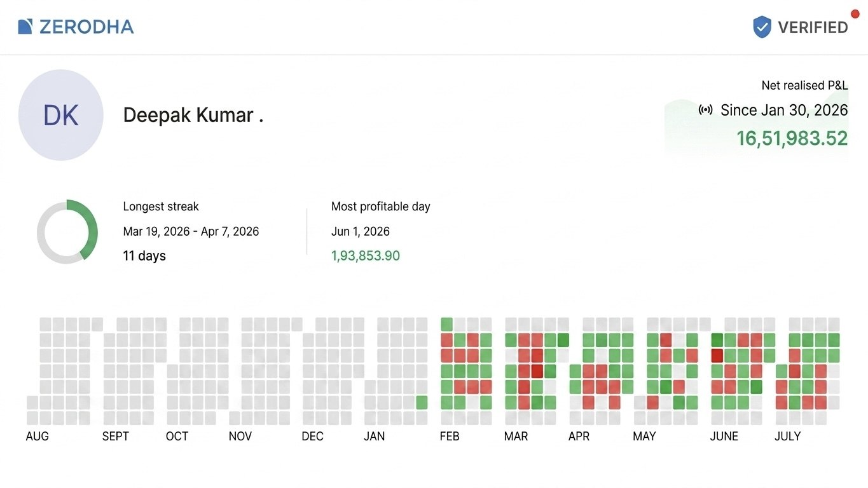Click the Zerodha logo
The width and height of the screenshot is (868, 488).
76,27
